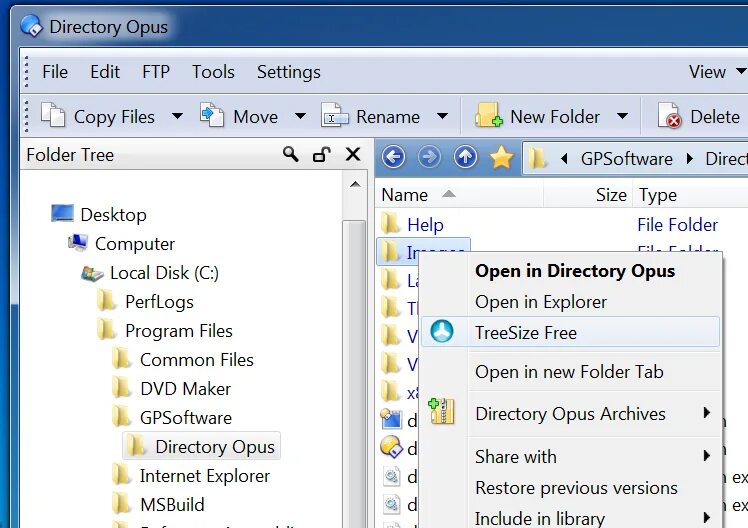
Task: Open the Settings menu
Action: [x=289, y=72]
